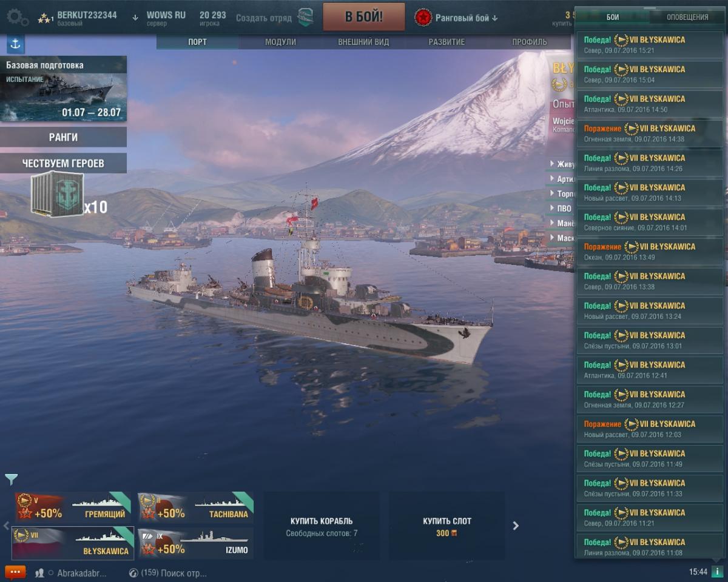Click the anchor port icon

15,44
